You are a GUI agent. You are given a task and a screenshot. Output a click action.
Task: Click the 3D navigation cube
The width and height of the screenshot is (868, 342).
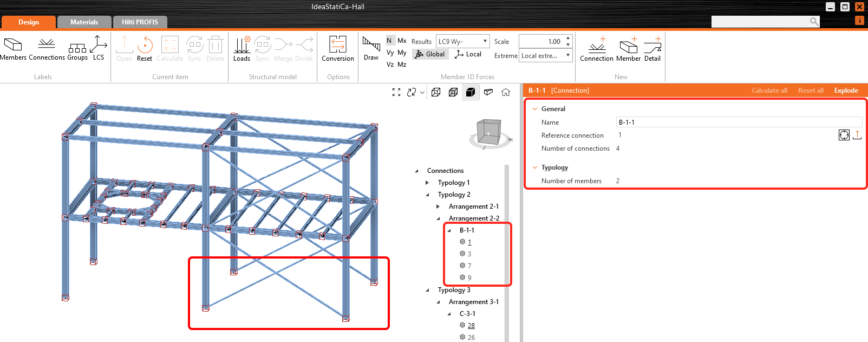coord(488,132)
